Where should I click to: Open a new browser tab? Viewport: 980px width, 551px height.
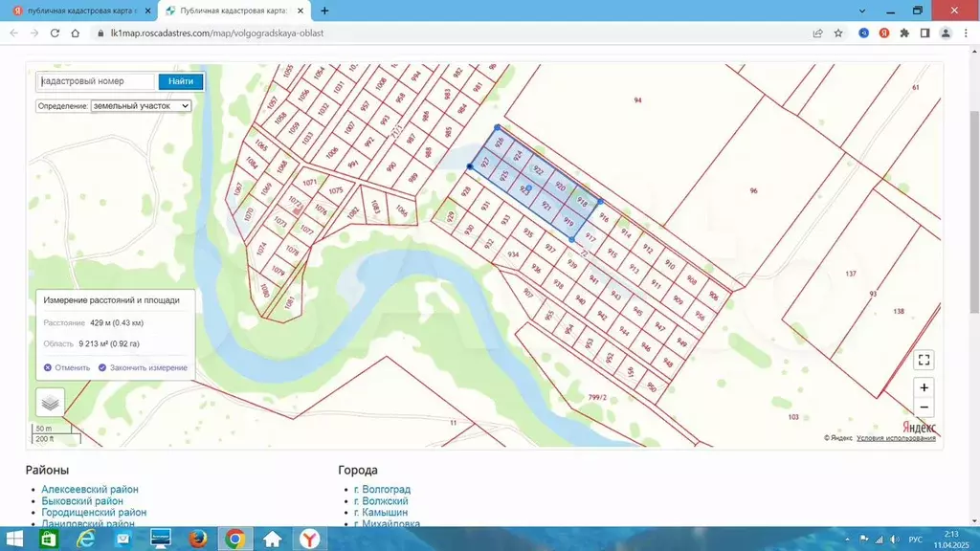[x=324, y=11]
